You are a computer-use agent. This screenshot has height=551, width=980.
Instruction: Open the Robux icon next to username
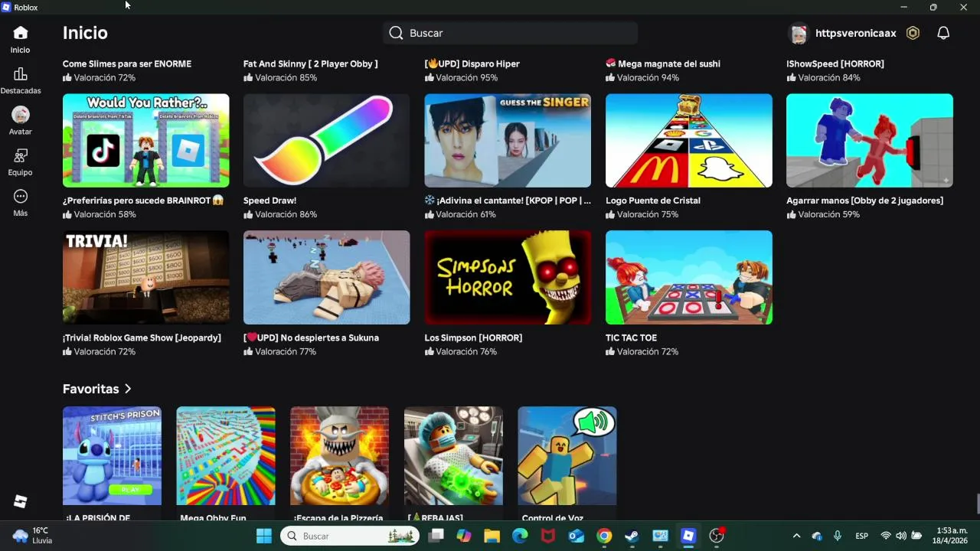click(x=913, y=33)
